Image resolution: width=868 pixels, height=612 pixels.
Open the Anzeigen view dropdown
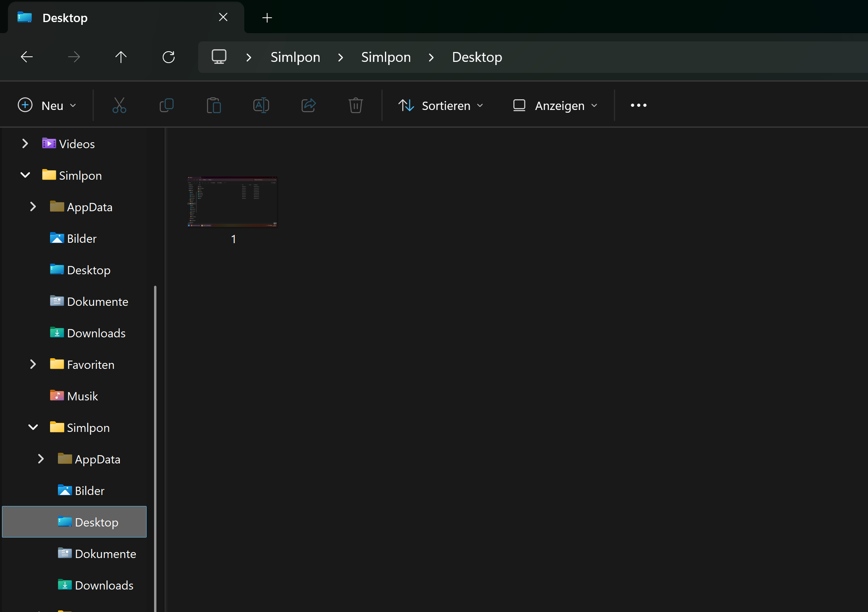pyautogui.click(x=555, y=105)
